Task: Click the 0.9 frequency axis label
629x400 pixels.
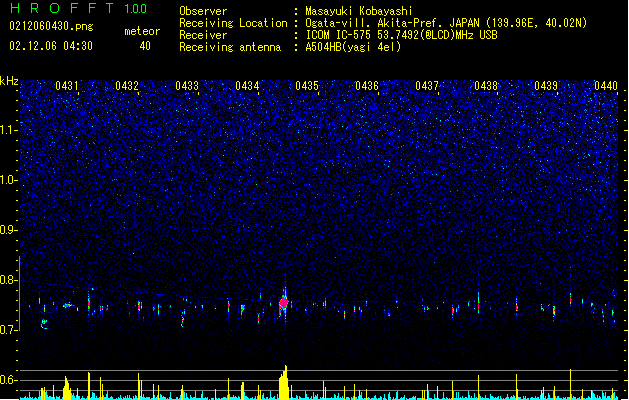Action: (9, 230)
